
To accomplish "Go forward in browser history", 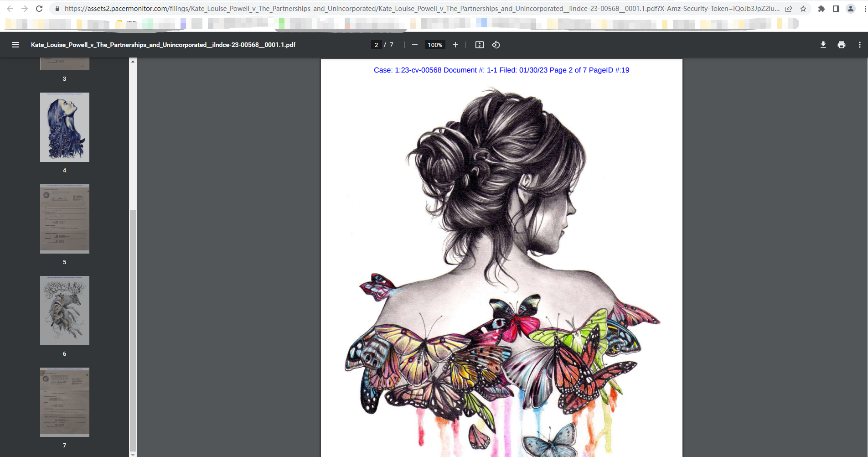I will click(25, 9).
